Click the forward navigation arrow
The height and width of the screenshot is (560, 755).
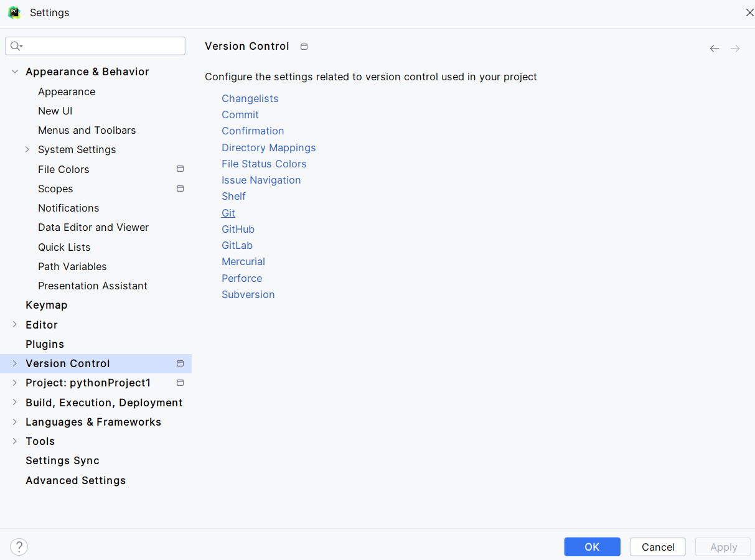click(735, 49)
